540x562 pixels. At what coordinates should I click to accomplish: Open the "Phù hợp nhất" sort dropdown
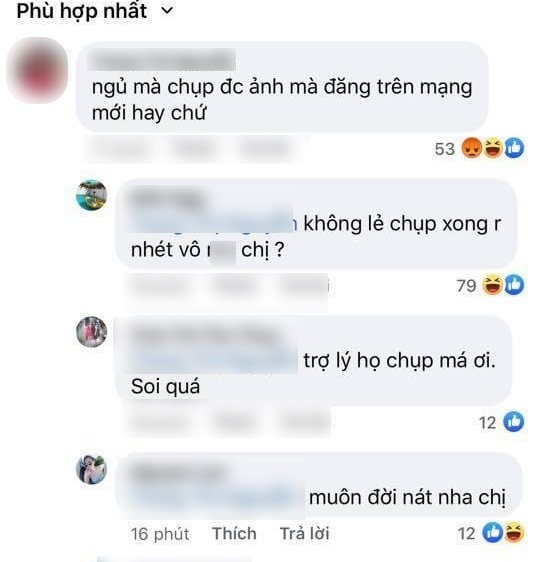tap(95, 11)
